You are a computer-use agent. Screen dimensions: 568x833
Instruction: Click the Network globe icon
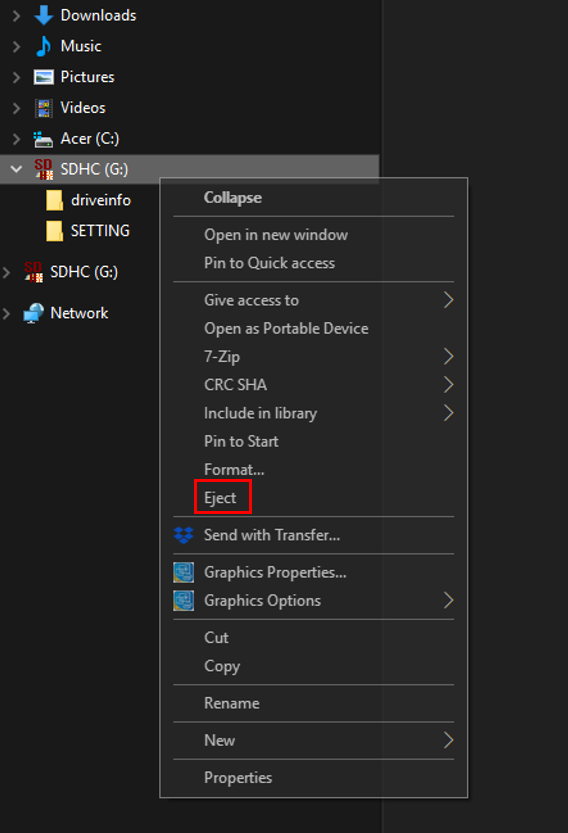(x=33, y=313)
